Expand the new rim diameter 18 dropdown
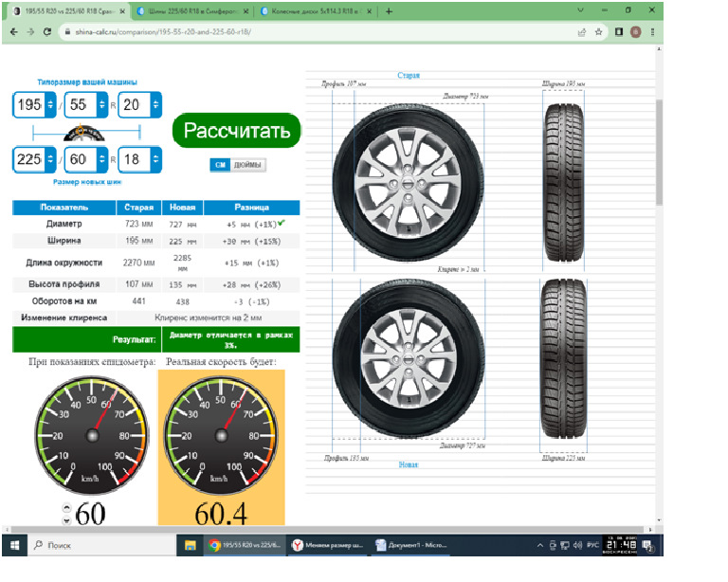The image size is (728, 582). (x=140, y=159)
